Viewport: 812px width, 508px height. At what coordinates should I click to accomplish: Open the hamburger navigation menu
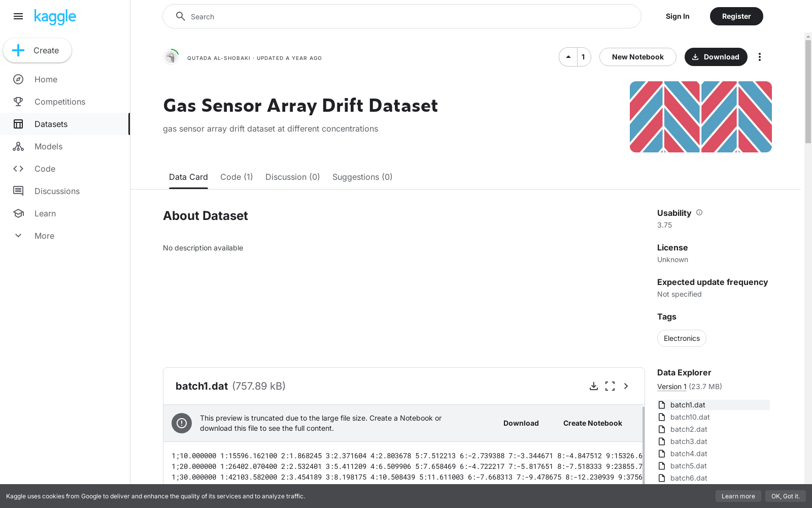click(x=18, y=16)
